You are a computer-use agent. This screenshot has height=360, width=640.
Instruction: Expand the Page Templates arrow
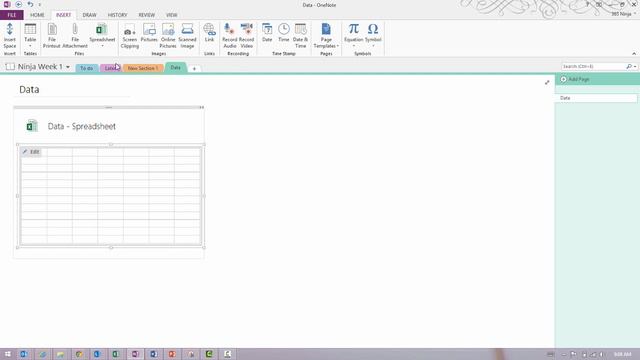coord(338,46)
